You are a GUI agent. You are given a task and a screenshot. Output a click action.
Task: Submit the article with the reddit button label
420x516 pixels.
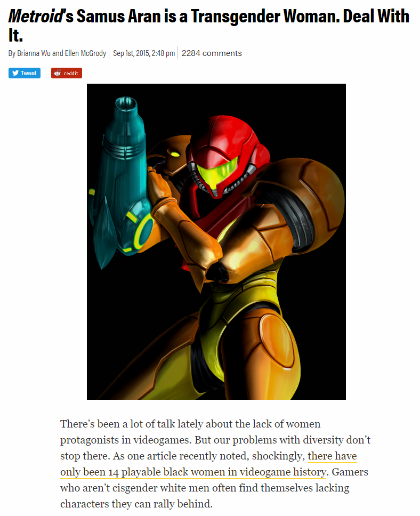point(71,74)
